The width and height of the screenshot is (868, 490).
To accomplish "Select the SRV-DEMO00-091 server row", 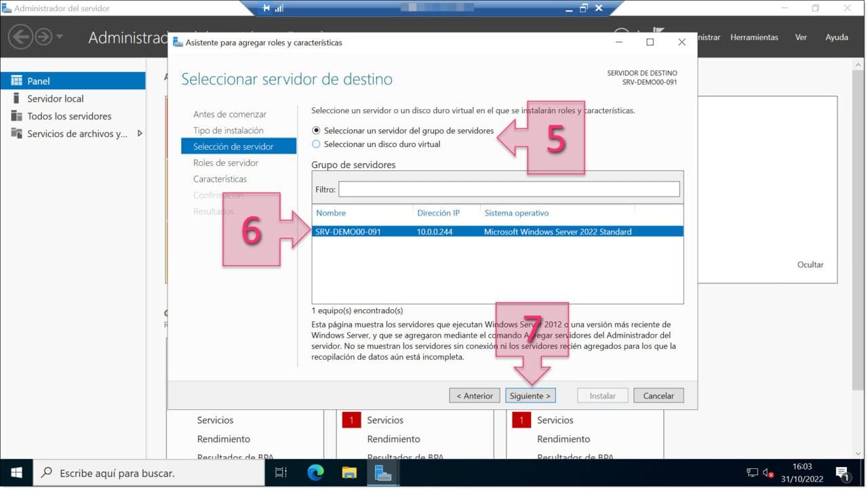I will tap(498, 232).
